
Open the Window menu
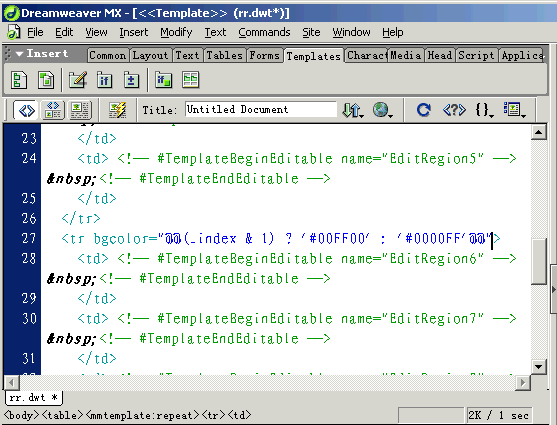(x=351, y=32)
